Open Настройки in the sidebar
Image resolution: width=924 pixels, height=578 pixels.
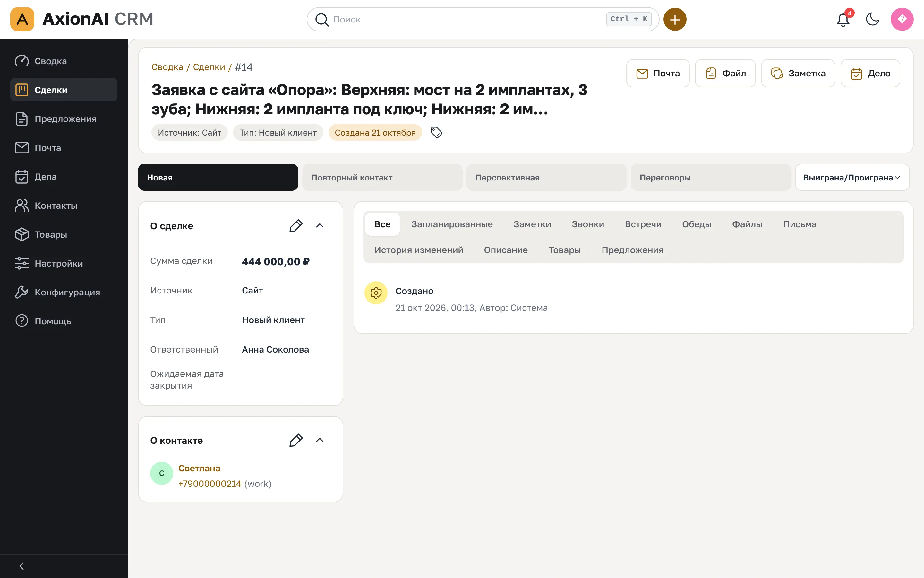64,263
